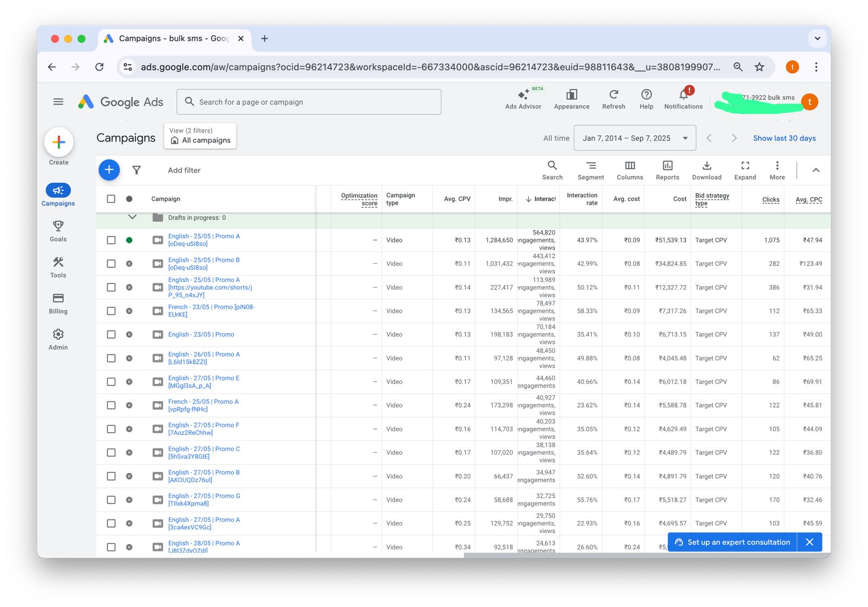Toggle the select-all campaigns checkbox
Screen dimensions: 868x607
(x=111, y=199)
